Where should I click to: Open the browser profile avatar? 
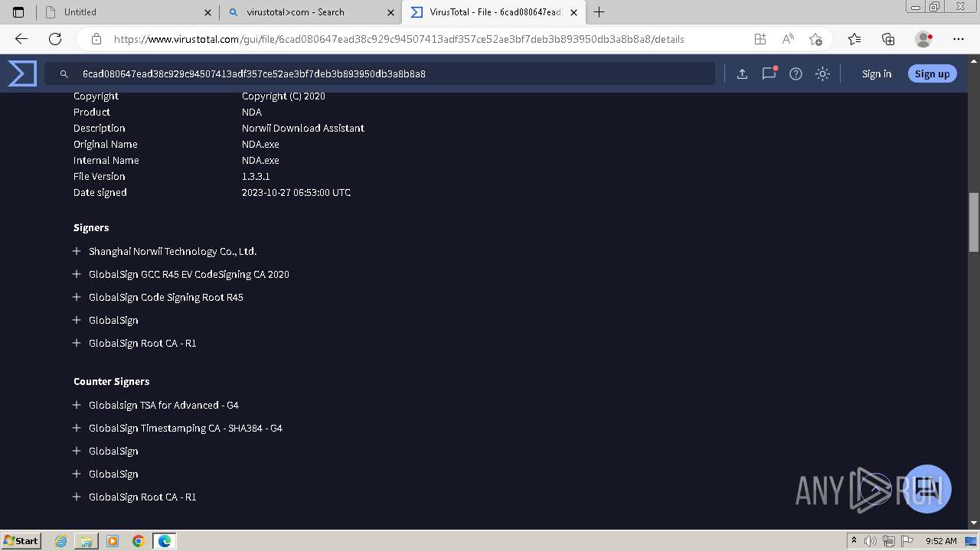point(923,39)
